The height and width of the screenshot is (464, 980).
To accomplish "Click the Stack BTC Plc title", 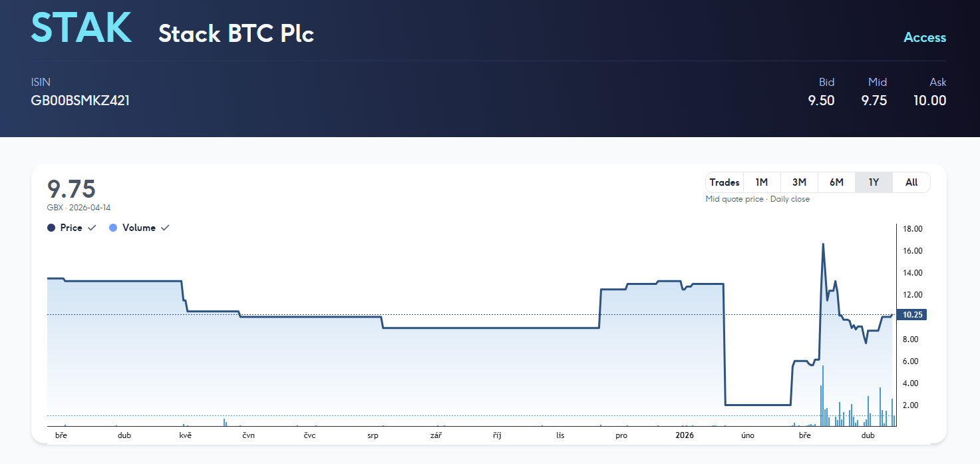I will (236, 33).
